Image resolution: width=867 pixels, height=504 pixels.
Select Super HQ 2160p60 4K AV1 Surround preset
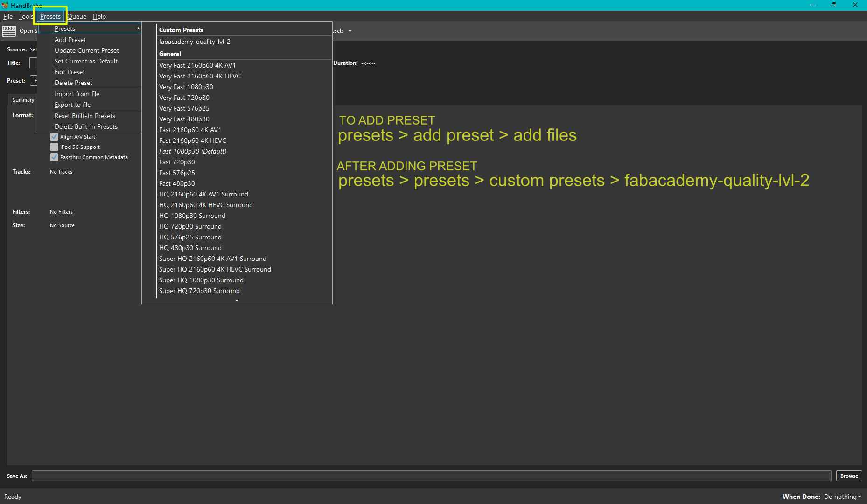click(x=244, y=259)
